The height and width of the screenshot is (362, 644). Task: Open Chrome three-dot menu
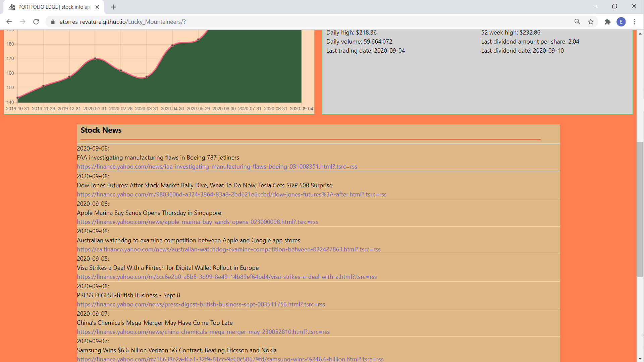[634, 22]
